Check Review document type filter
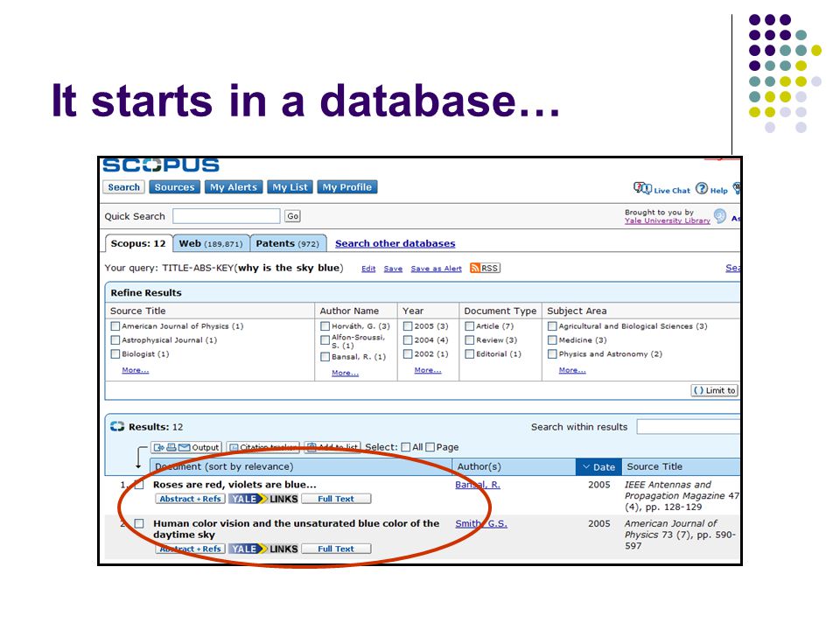Viewport: 840px width, 630px height. click(x=469, y=339)
